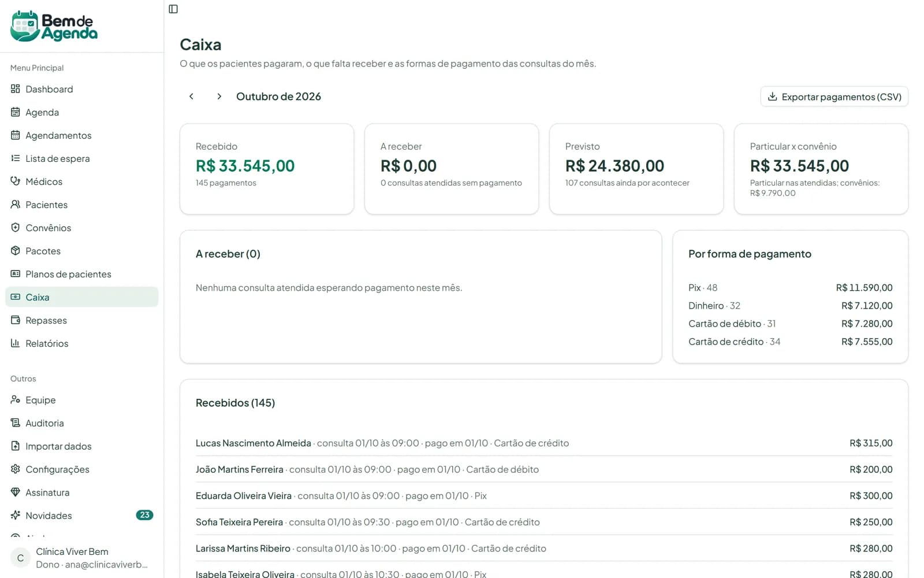Click the Auditoria scroll icon
Image resolution: width=924 pixels, height=578 pixels.
tap(16, 423)
